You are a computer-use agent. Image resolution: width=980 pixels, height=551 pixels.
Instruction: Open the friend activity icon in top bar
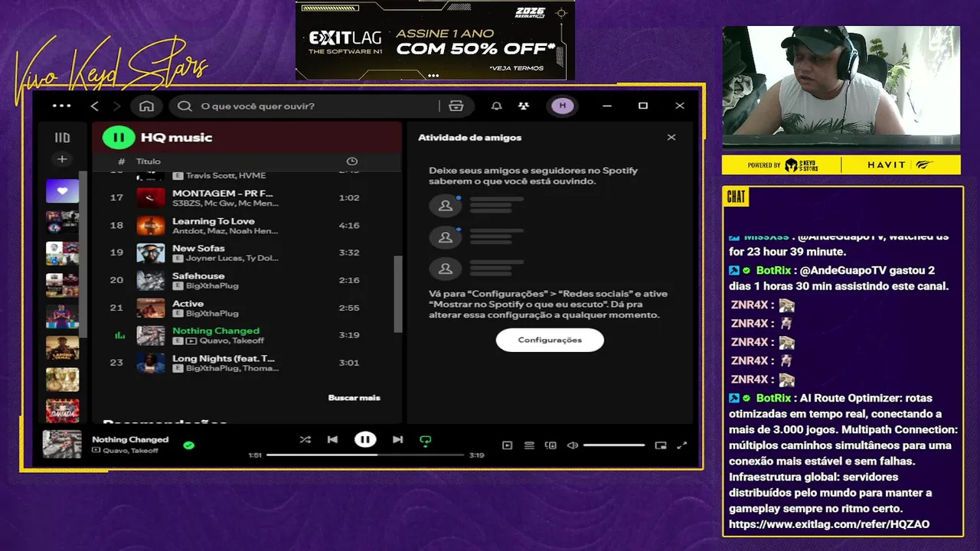pos(523,106)
